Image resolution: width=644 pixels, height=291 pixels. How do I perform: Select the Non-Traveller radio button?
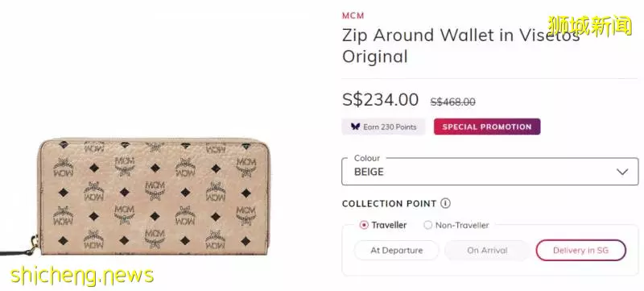[x=428, y=225]
